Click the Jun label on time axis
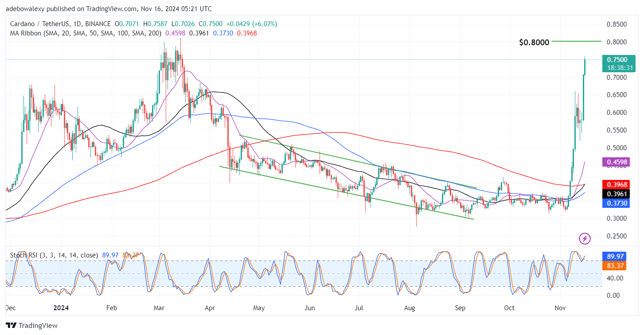This screenshot has height=335, width=644. click(310, 308)
